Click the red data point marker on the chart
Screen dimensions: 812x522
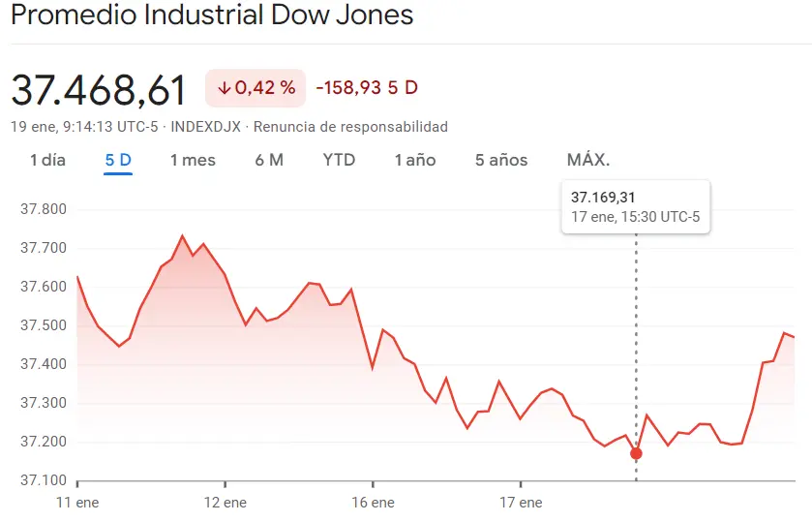point(636,453)
